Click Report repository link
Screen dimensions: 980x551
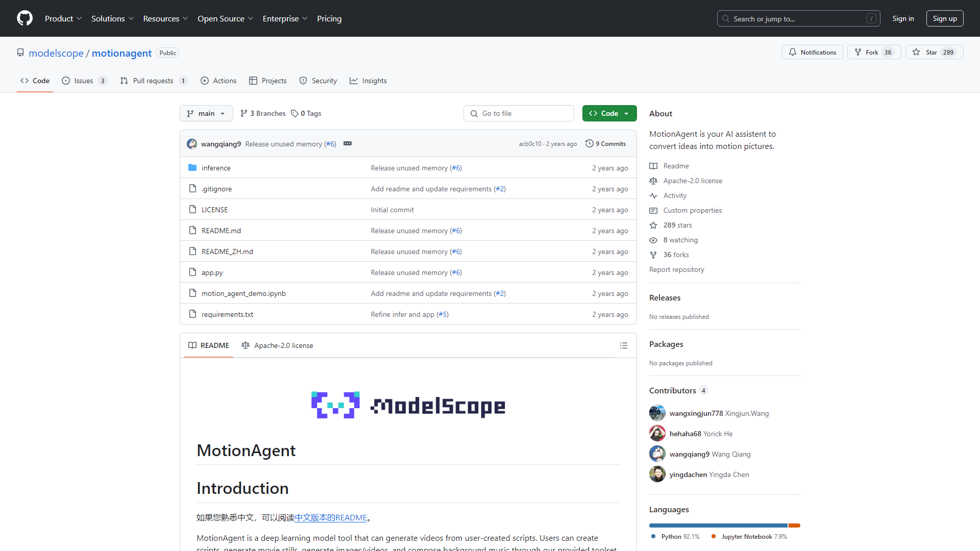point(676,269)
